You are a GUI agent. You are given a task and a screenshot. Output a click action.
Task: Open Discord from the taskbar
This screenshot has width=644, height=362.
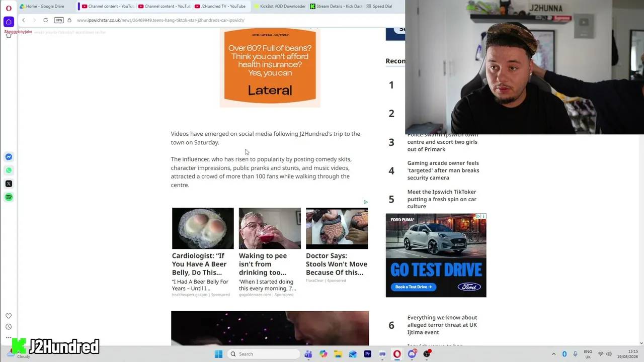tap(412, 354)
